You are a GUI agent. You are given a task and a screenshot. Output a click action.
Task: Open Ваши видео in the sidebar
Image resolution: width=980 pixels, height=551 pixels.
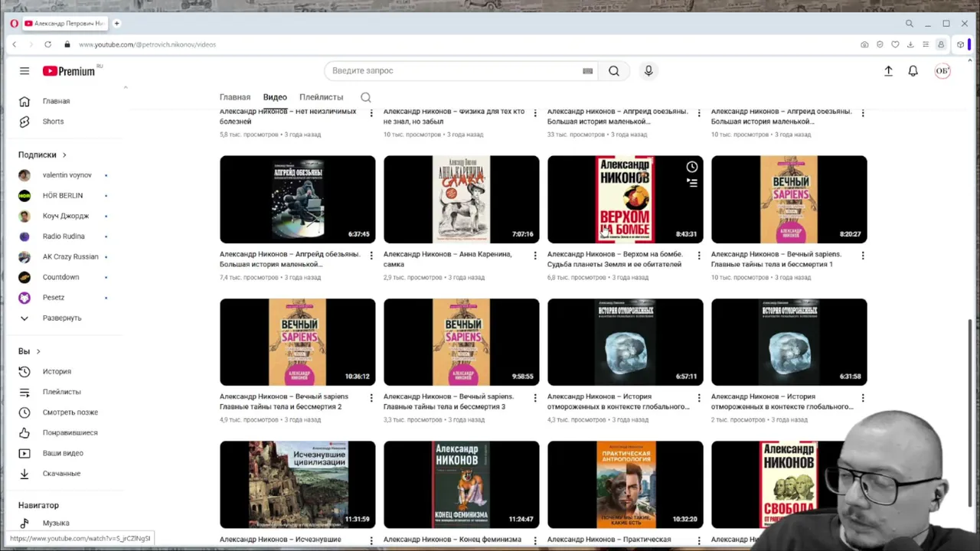click(x=63, y=453)
